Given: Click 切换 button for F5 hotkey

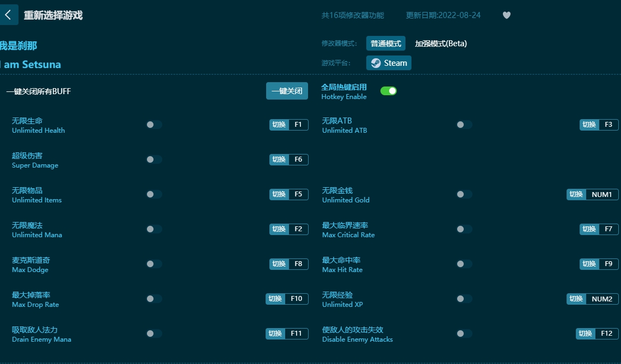Looking at the screenshot, I should (x=279, y=194).
